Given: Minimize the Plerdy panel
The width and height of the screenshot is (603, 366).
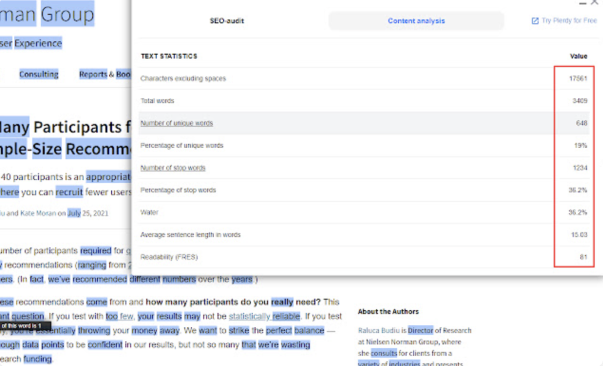Looking at the screenshot, I should 583,3.
